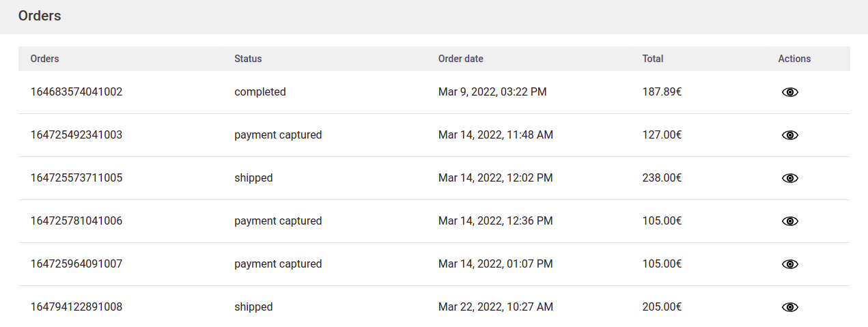
Task: Select order number 164794122891008
Action: [76, 307]
